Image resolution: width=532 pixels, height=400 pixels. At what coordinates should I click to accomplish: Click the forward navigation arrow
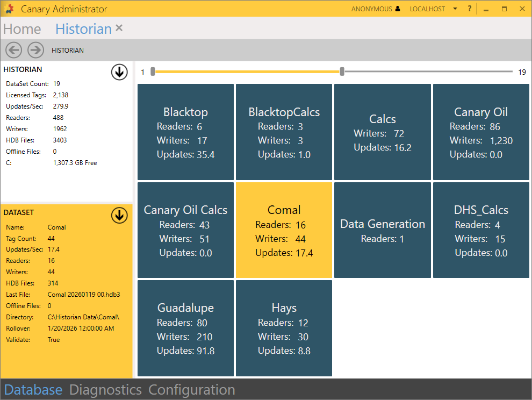coord(35,50)
